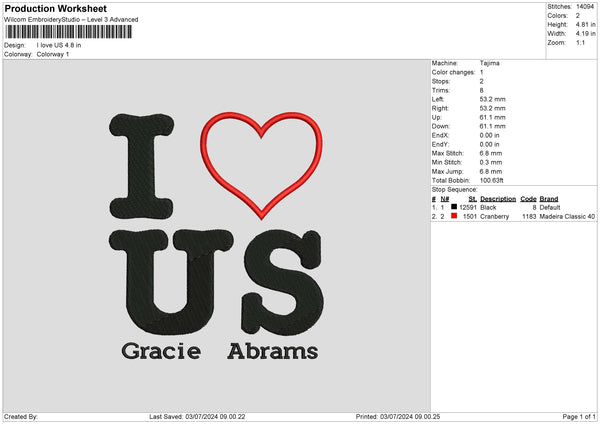The width and height of the screenshot is (600, 424).
Task: Click the Stop Sequence heading
Action: coord(455,190)
